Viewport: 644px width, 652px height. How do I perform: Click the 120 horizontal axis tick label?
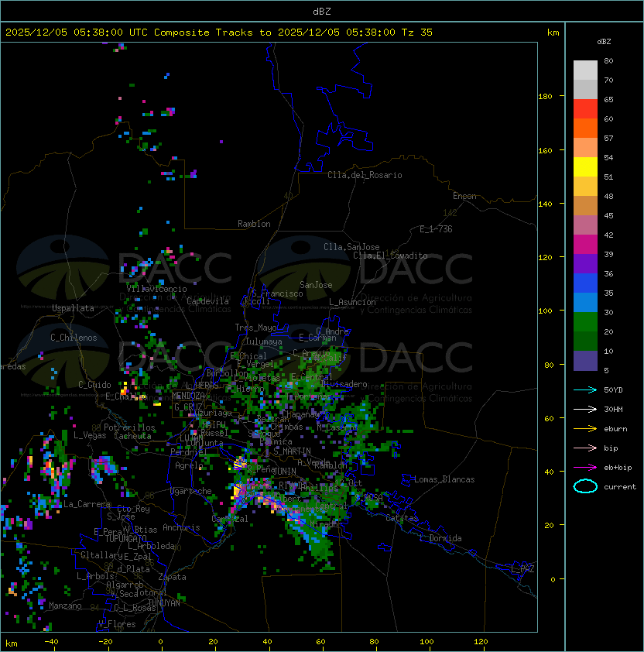point(481,642)
